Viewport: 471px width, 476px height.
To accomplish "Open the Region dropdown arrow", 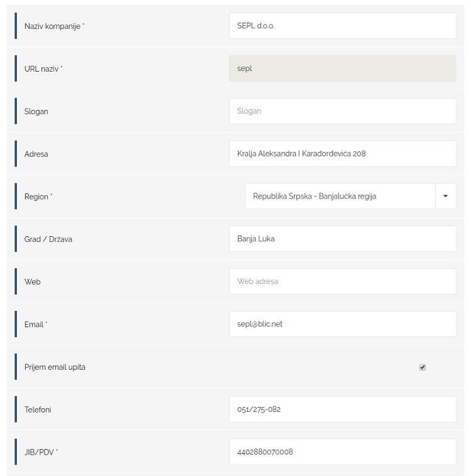I will click(445, 196).
